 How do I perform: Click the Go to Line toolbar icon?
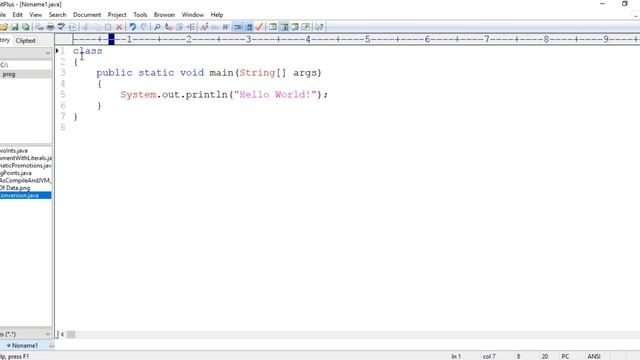(x=191, y=27)
